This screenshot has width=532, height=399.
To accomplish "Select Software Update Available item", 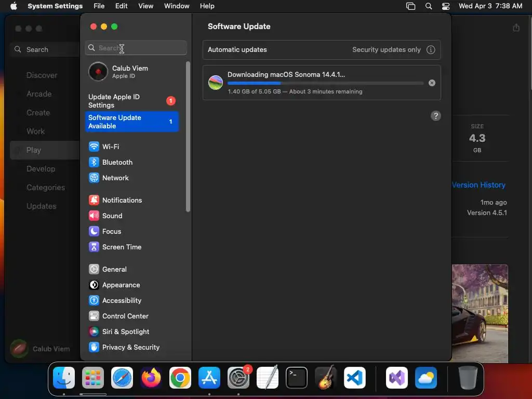I will (132, 122).
